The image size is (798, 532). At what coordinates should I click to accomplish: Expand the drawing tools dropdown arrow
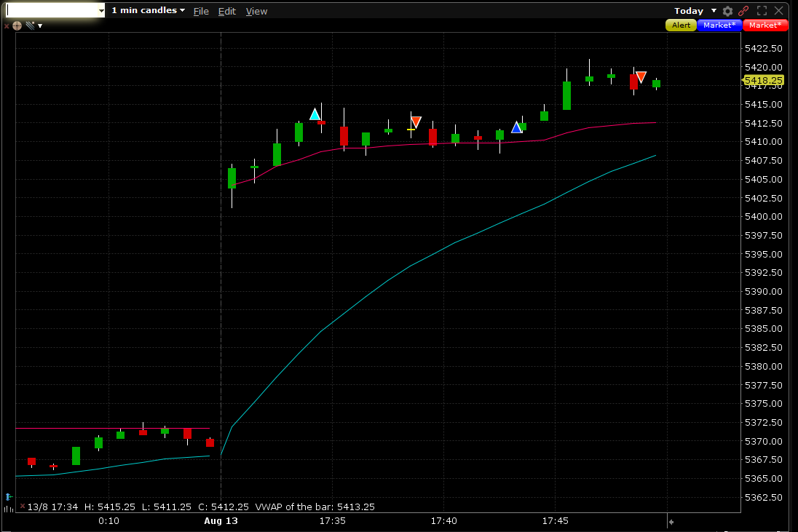[x=40, y=26]
